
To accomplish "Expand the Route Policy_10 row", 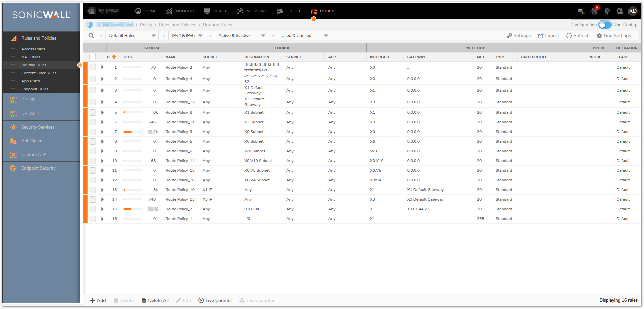I will 102,190.
